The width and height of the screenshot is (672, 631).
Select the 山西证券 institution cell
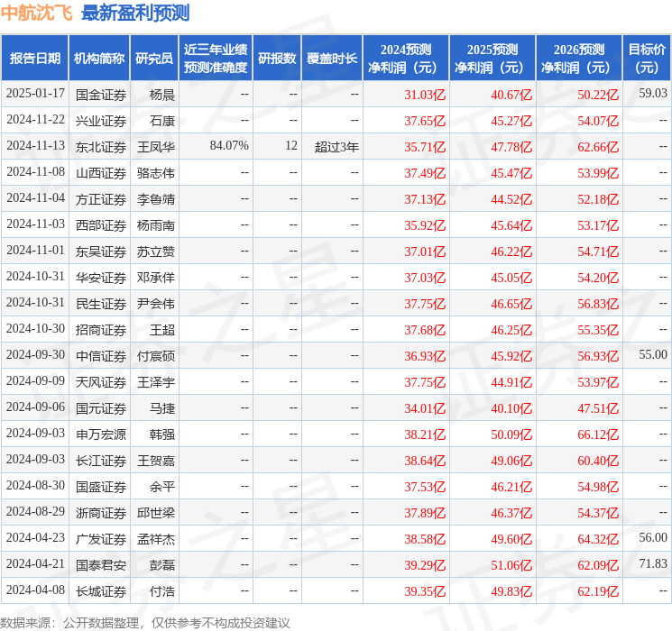point(99,173)
